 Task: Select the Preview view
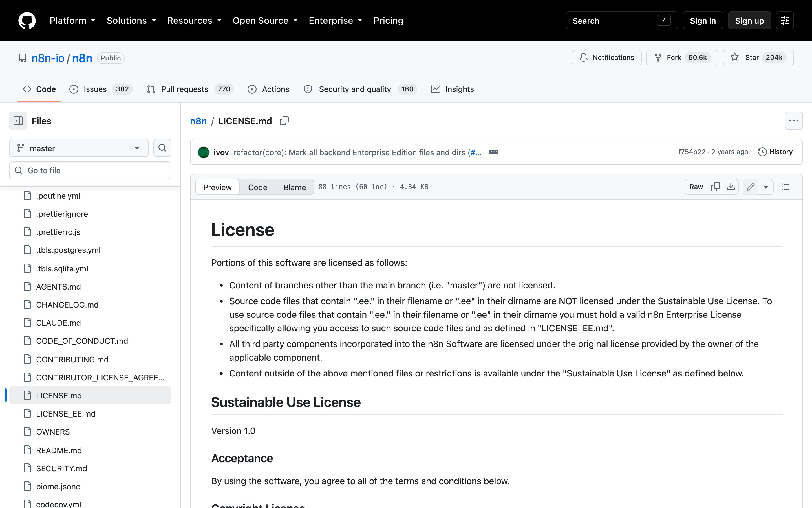217,187
